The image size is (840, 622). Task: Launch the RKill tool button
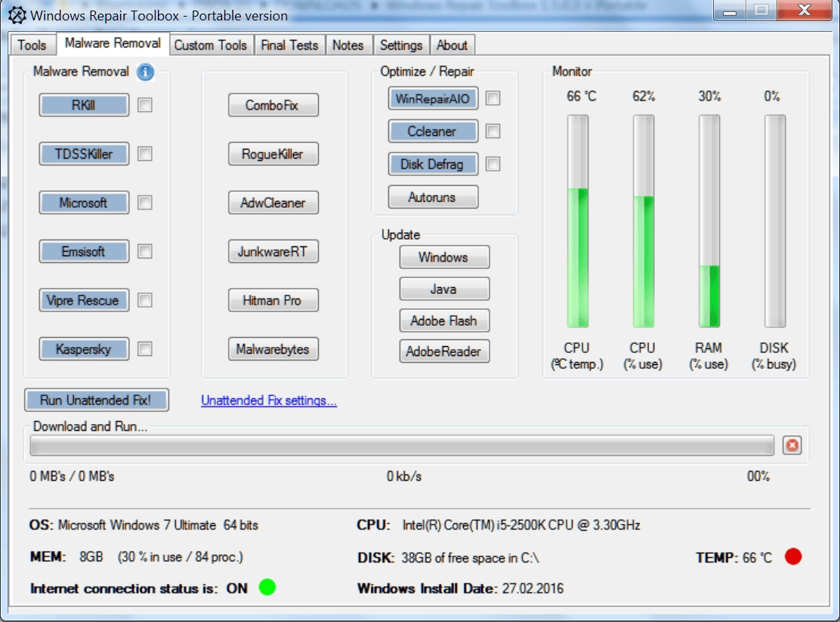[x=84, y=105]
